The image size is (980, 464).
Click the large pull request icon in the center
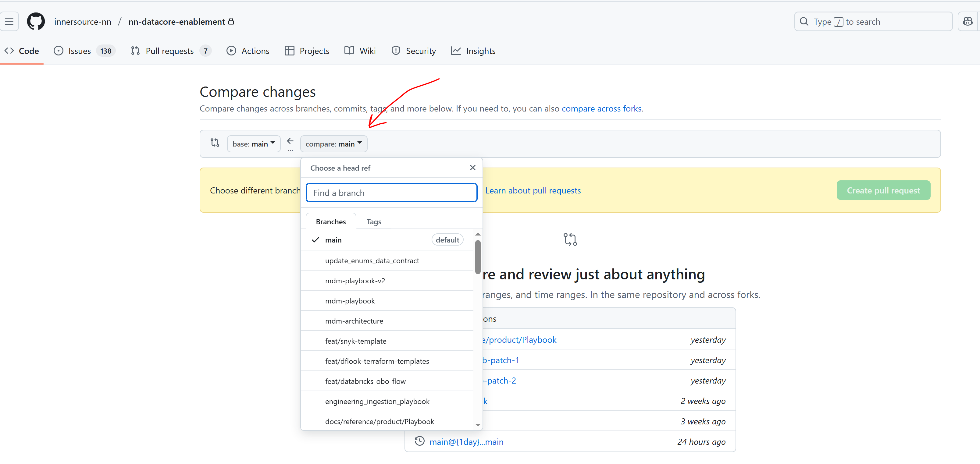tap(570, 239)
